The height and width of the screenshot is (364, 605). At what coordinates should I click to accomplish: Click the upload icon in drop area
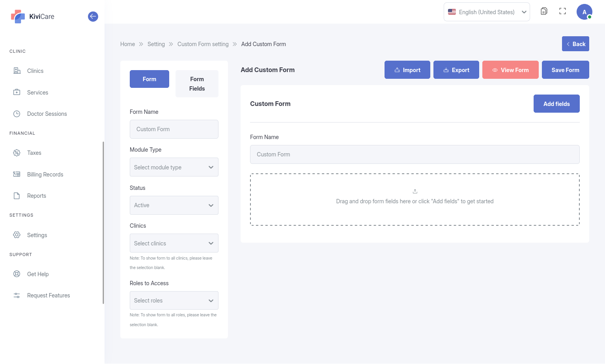click(x=415, y=191)
